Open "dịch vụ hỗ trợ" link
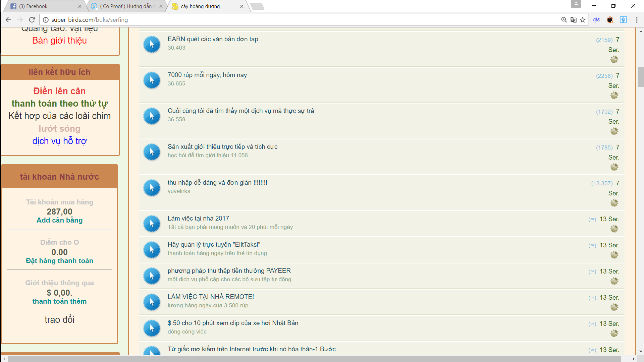Screen dimensions: 644x362 (x=59, y=141)
